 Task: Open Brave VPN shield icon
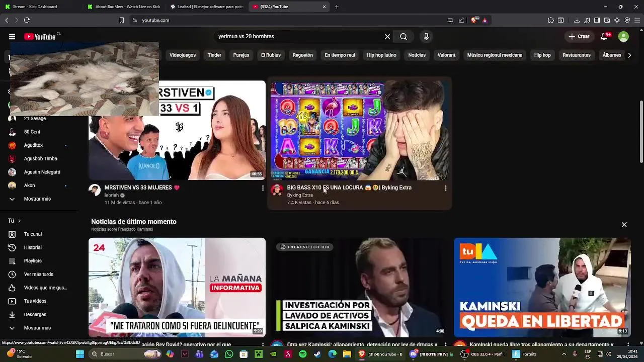coord(627,20)
